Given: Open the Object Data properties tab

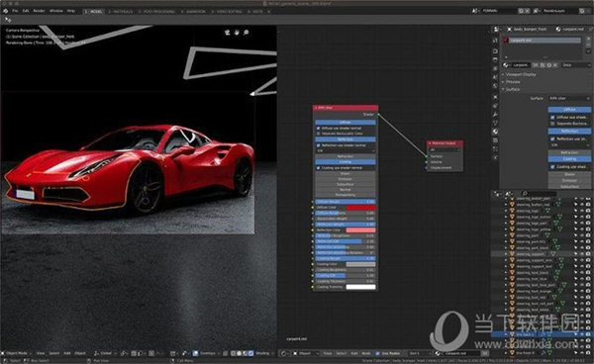Looking at the screenshot, I should tap(495, 123).
